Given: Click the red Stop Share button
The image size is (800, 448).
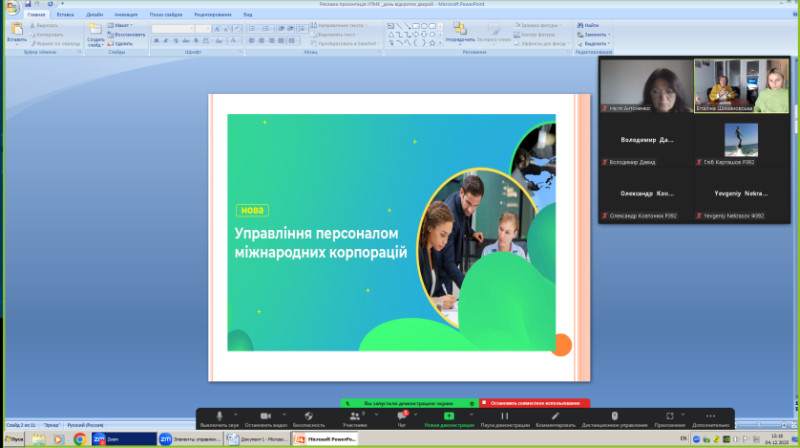Looking at the screenshot, I should pyautogui.click(x=534, y=403).
